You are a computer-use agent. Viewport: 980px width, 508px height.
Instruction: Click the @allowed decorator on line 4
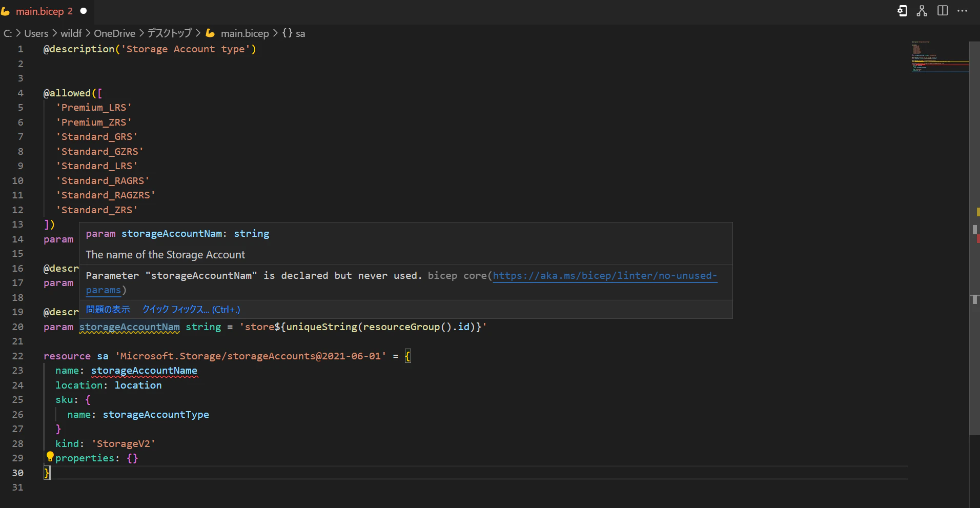coord(67,93)
